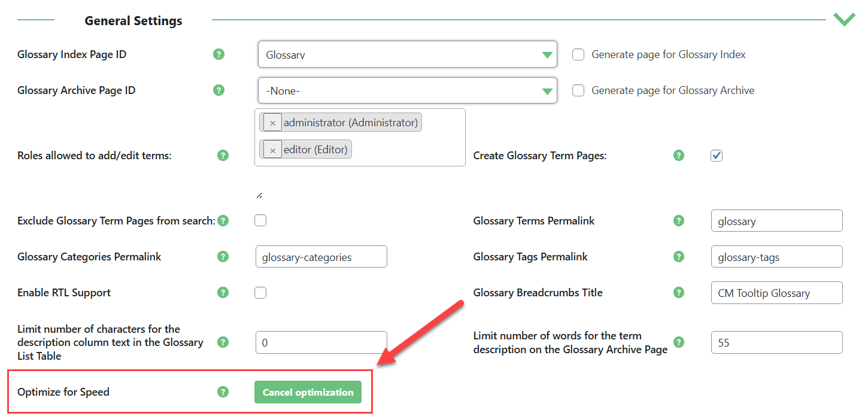Focus the Glossary Categories Permalink field

[321, 257]
